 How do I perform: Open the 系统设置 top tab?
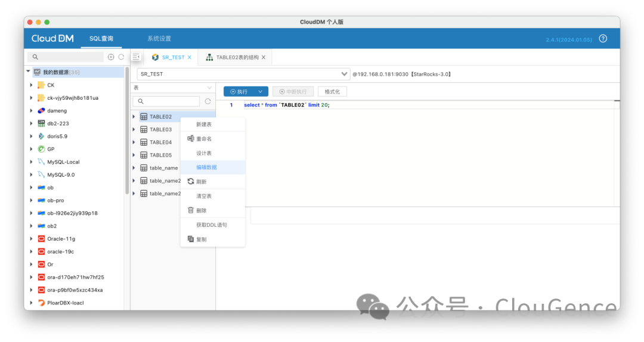(159, 39)
